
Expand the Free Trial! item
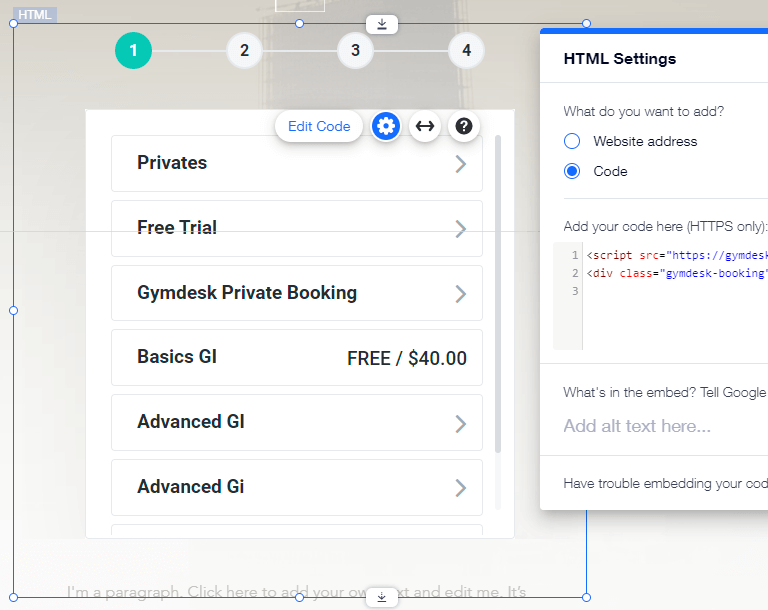(x=296, y=228)
